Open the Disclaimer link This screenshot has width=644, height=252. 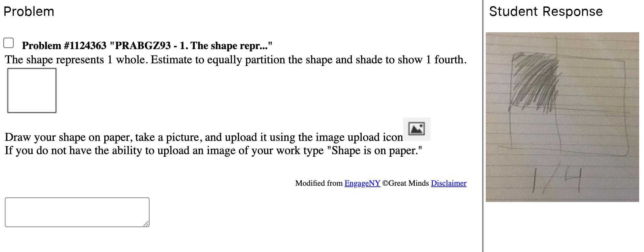click(x=448, y=183)
